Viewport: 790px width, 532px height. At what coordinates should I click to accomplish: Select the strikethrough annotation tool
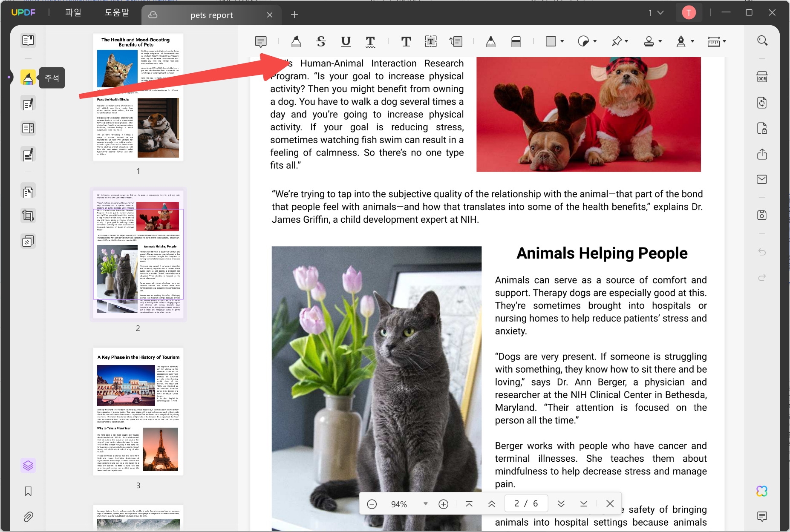(321, 41)
